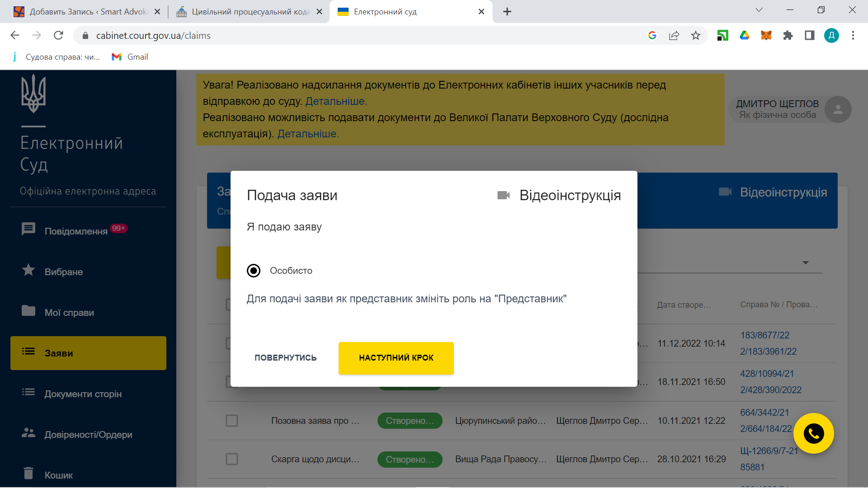Click the user avatar profile icon
This screenshot has width=868, height=488.
coord(838,109)
